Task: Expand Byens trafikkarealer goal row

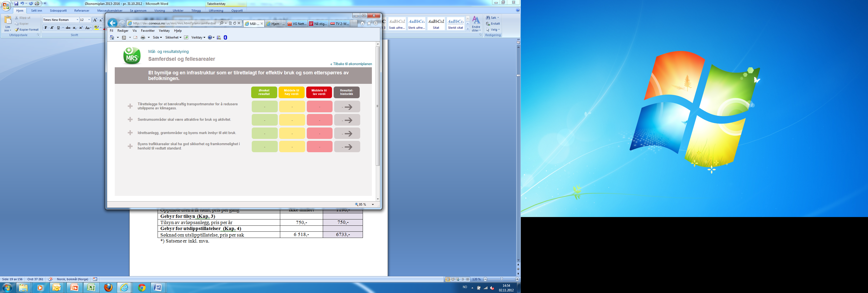Action: tap(130, 146)
